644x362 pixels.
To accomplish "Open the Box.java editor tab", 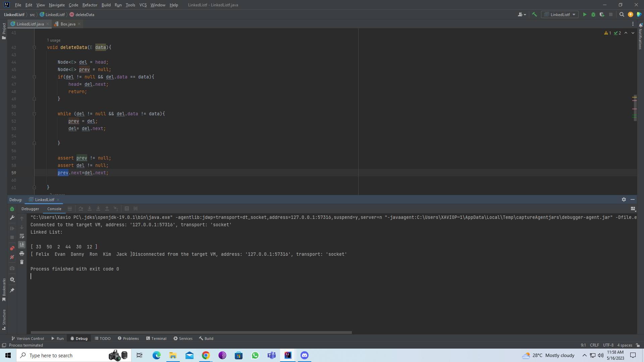I will point(68,24).
